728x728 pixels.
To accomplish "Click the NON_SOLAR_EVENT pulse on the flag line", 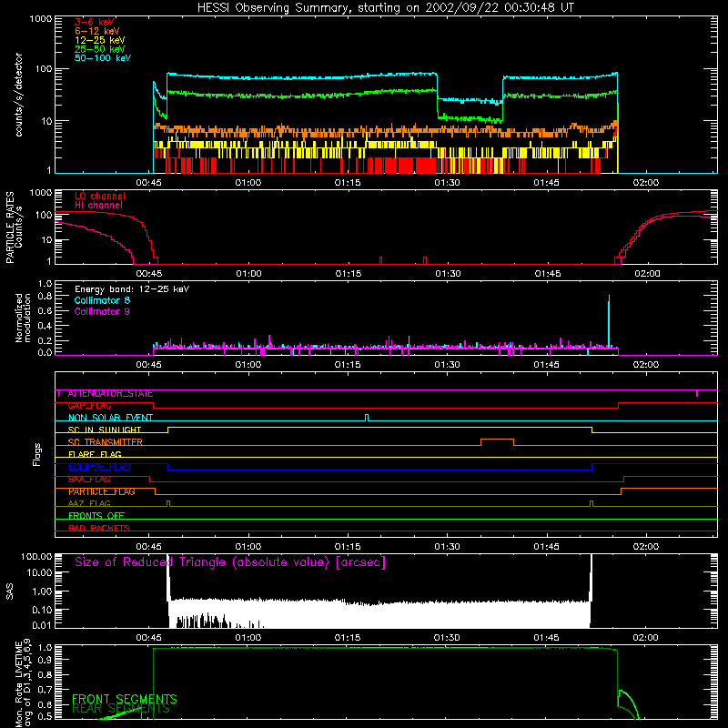I will 367,418.
